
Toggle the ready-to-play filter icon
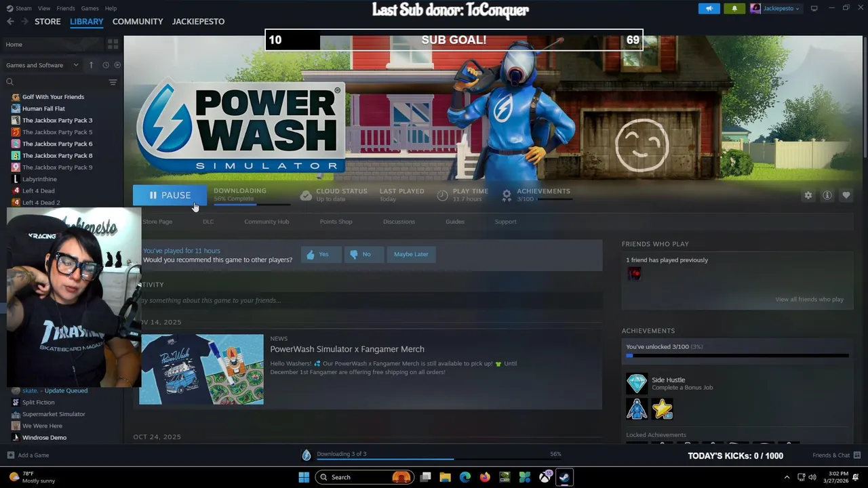[117, 65]
